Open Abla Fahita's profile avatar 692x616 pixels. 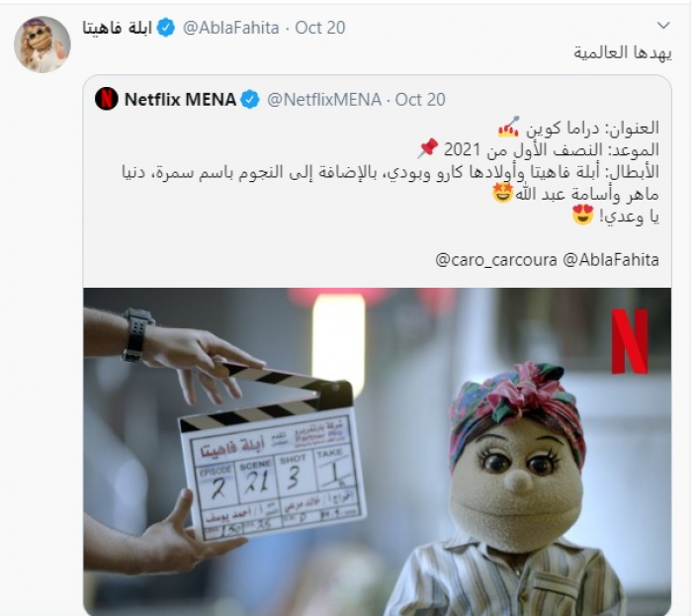[43, 44]
